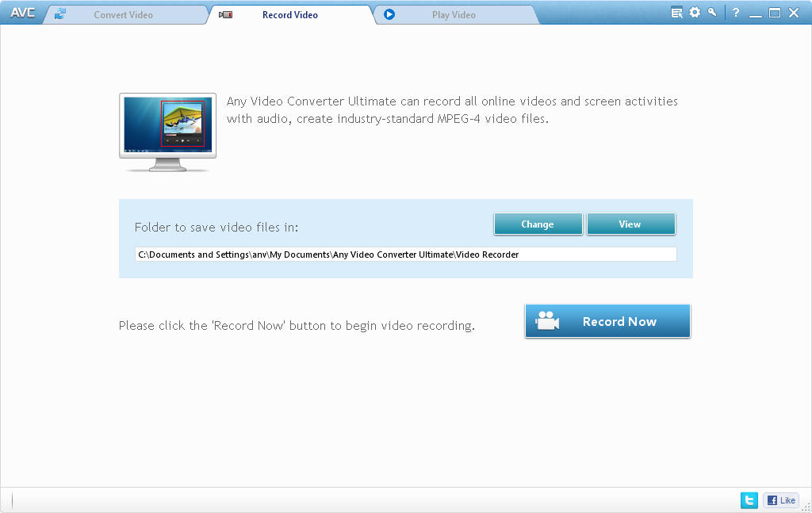Click the 'Any Video Converter Ultimate can record' description

(x=452, y=109)
